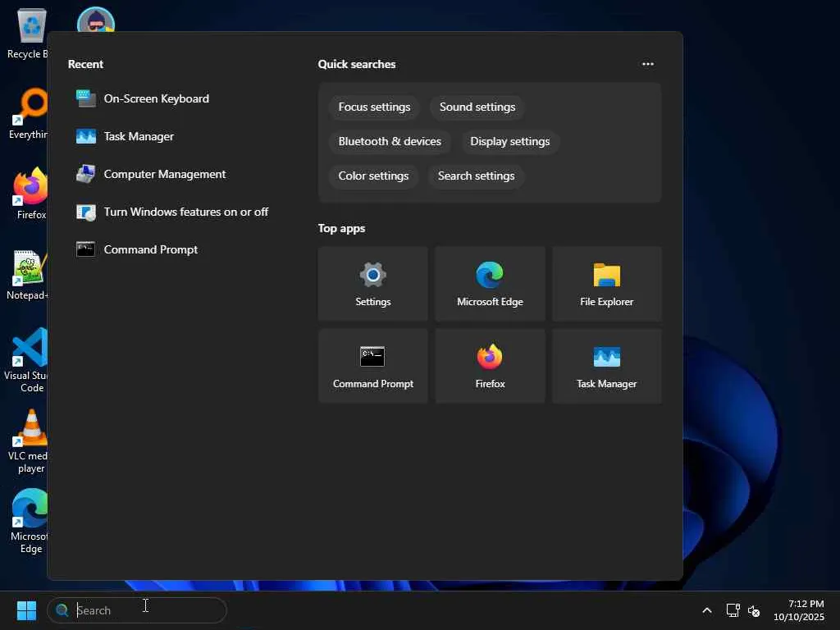Open Bluetooth & devices quick search
The width and height of the screenshot is (840, 630).
[x=390, y=141]
